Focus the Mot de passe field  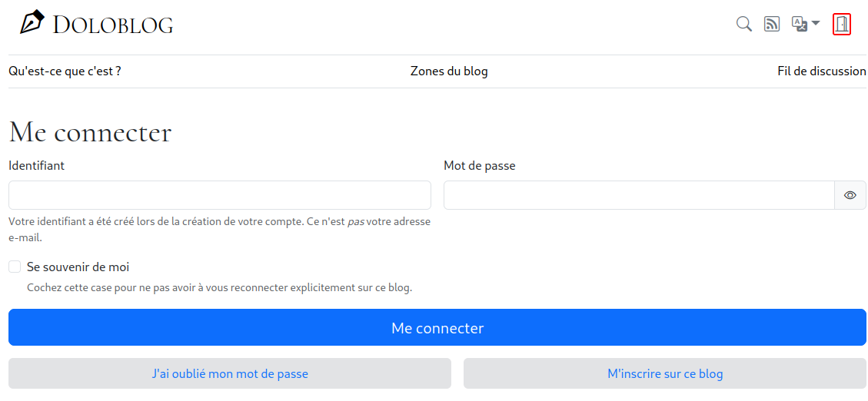point(640,195)
